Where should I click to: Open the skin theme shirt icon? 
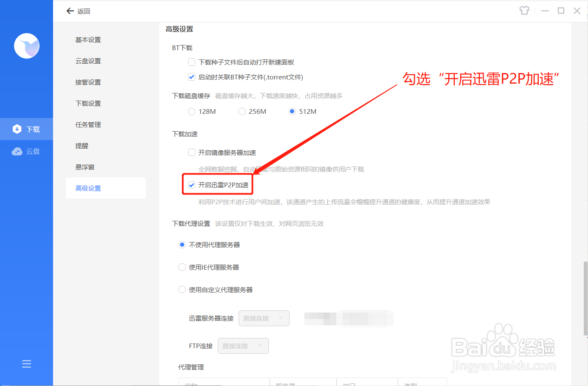point(524,11)
